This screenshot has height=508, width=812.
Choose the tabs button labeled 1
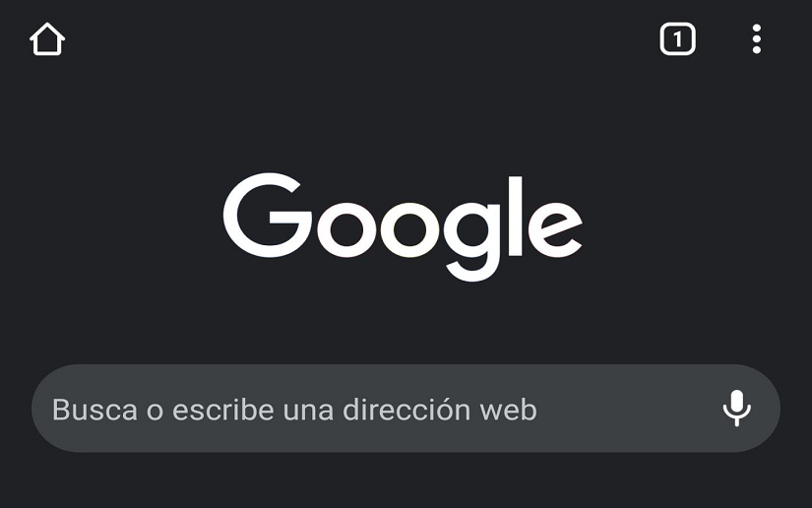(x=677, y=38)
